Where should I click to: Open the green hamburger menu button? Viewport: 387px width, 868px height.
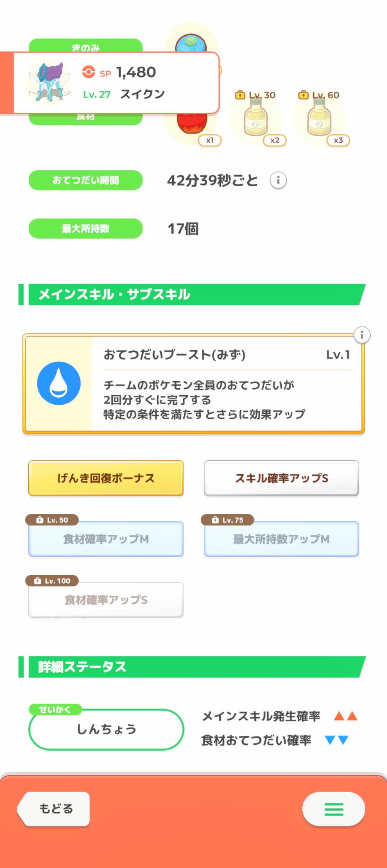(333, 809)
